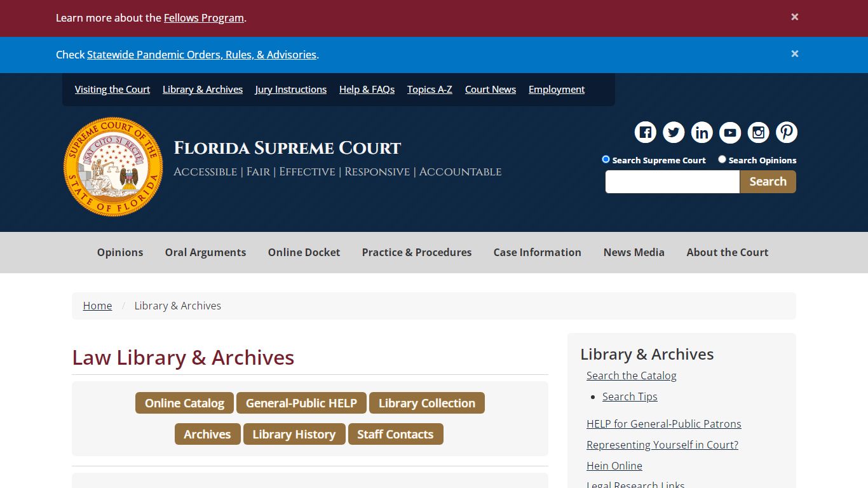
Task: Open the Help & FAQs link
Action: [367, 90]
